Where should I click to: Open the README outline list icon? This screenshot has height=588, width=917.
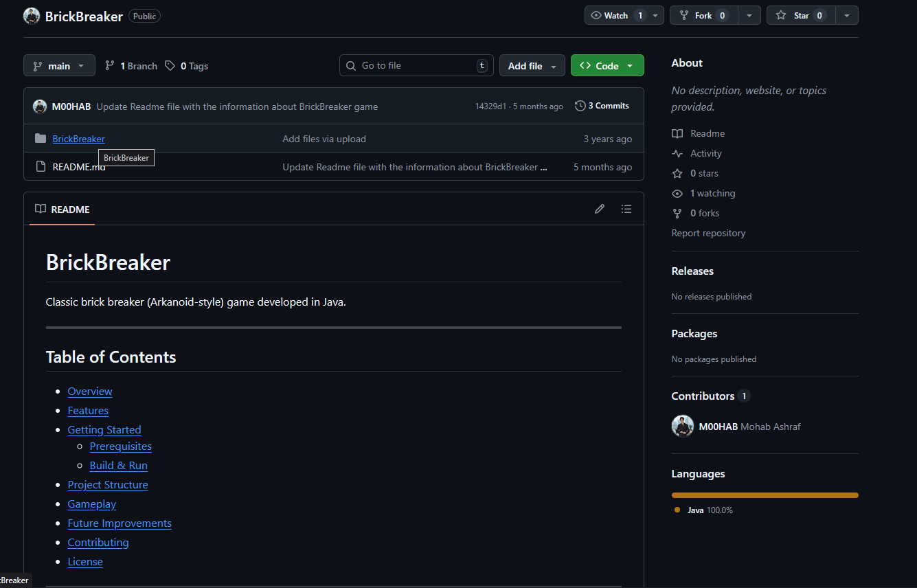coord(626,209)
